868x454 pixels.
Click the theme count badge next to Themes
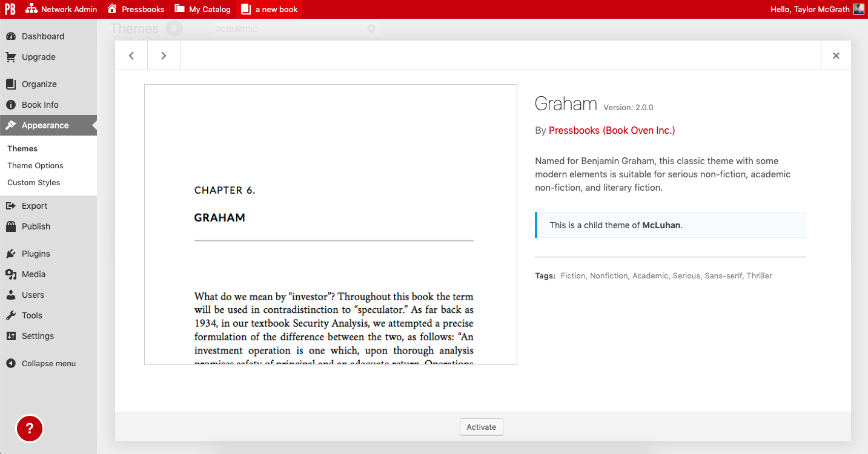pyautogui.click(x=174, y=28)
